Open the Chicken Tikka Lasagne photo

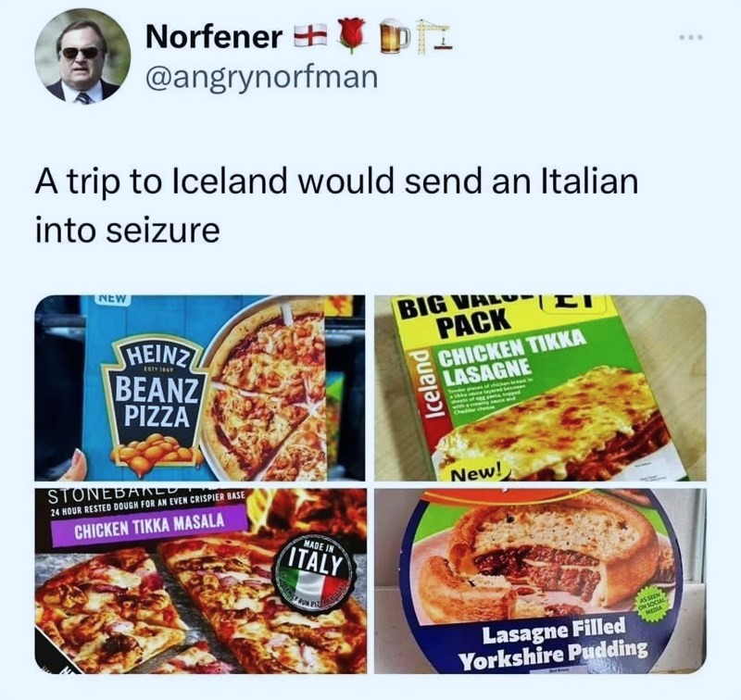pos(540,388)
